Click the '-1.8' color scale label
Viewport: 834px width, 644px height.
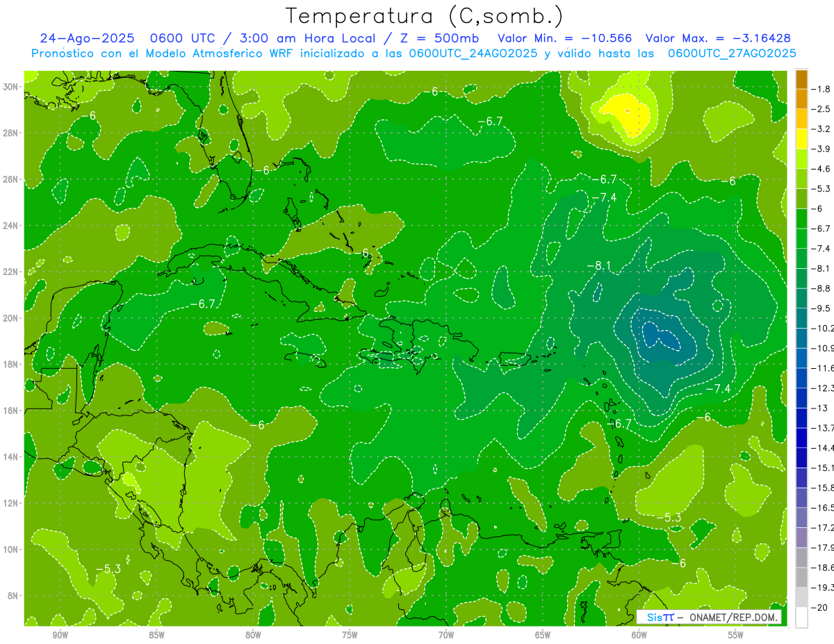tap(821, 89)
